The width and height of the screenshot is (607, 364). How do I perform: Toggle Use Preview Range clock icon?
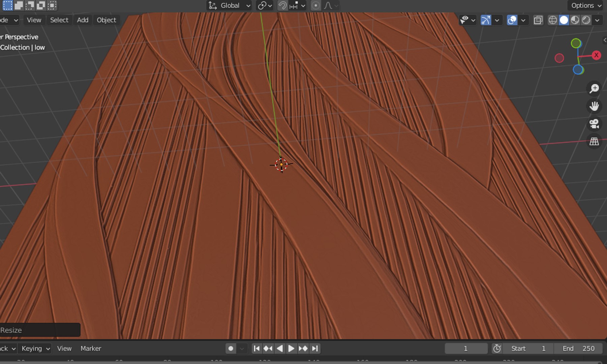[x=497, y=348]
